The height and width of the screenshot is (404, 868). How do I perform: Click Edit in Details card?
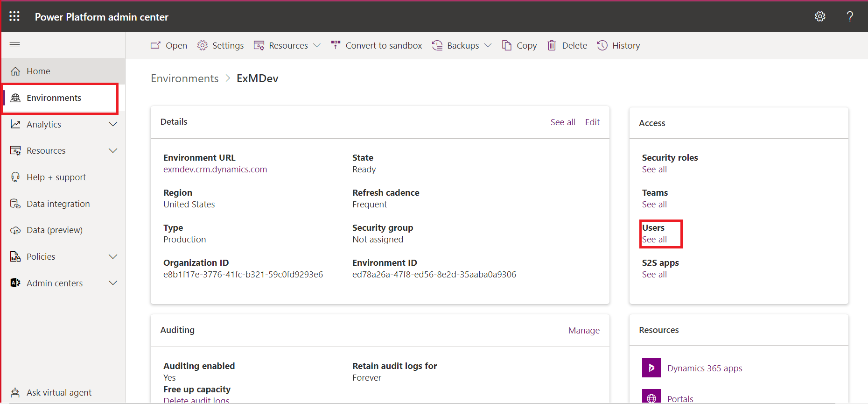(x=592, y=122)
